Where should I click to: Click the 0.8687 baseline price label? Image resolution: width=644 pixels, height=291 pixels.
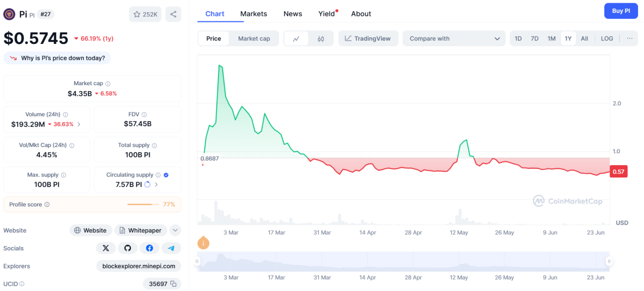coord(209,159)
